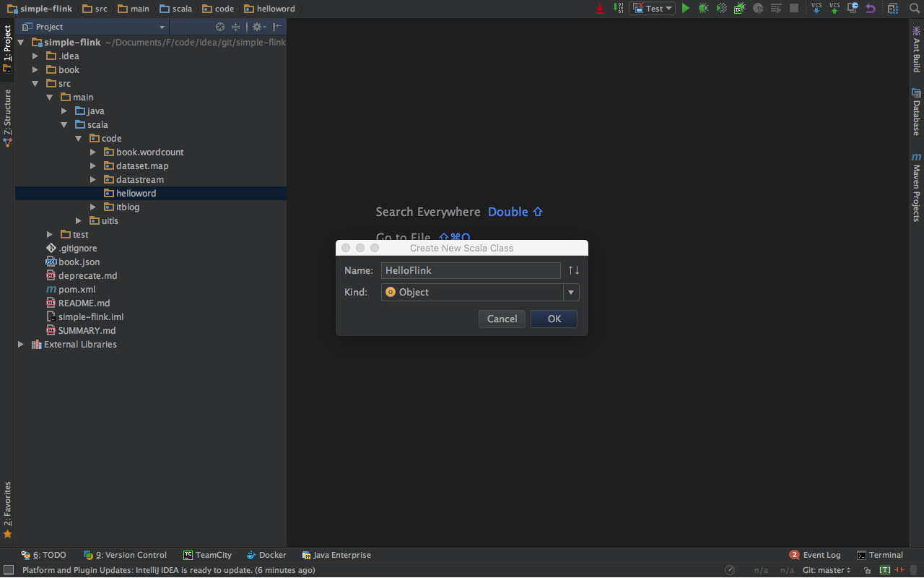Viewport: 924px width, 578px height.
Task: Expand the External Libraries node
Action: pyautogui.click(x=21, y=345)
